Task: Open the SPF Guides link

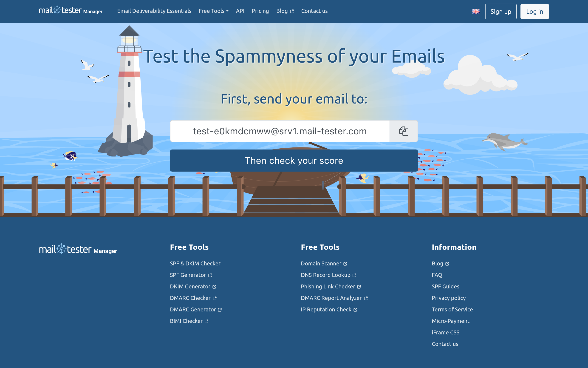Action: (x=445, y=287)
